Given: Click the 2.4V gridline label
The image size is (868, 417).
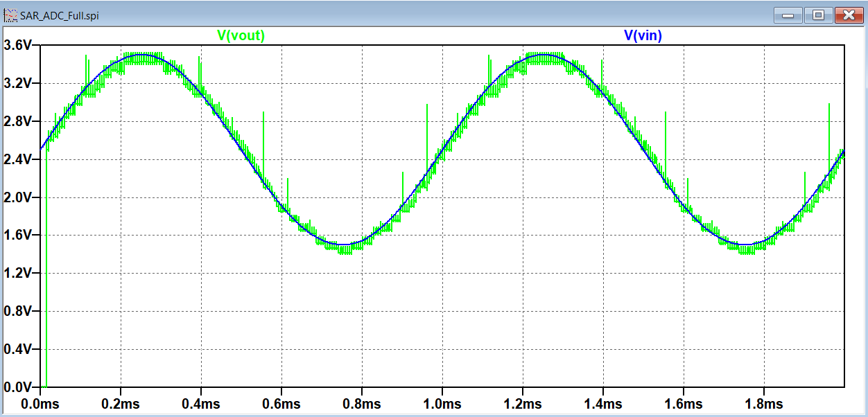Looking at the screenshot, I should pos(17,160).
